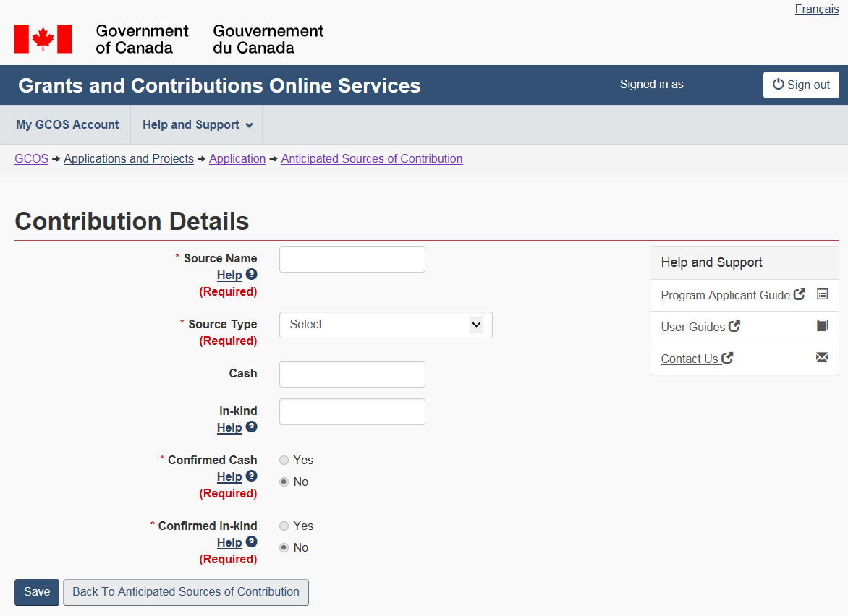
Task: Click into the Source Name text field
Action: click(x=352, y=260)
